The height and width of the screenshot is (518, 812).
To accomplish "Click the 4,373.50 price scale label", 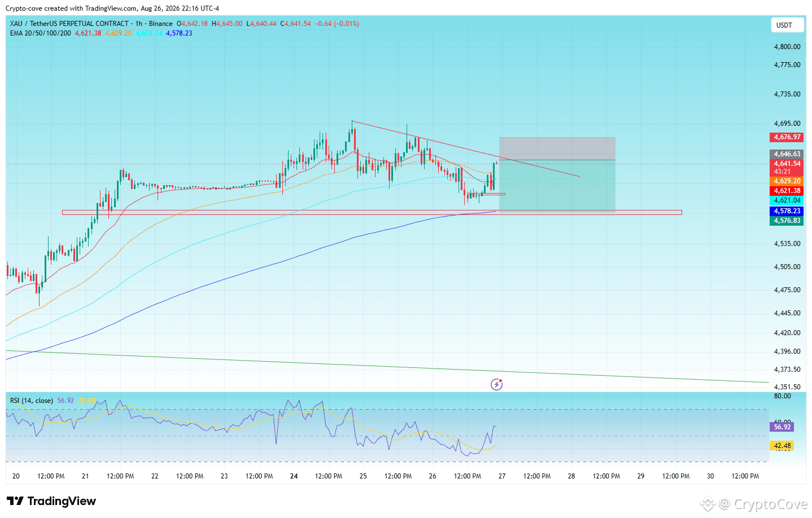I will point(787,370).
